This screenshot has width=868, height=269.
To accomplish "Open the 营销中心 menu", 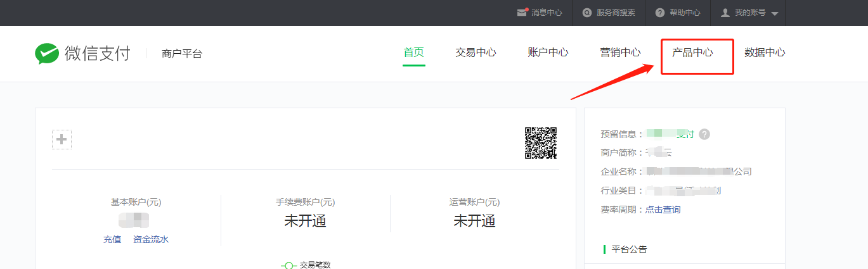I will (x=620, y=53).
